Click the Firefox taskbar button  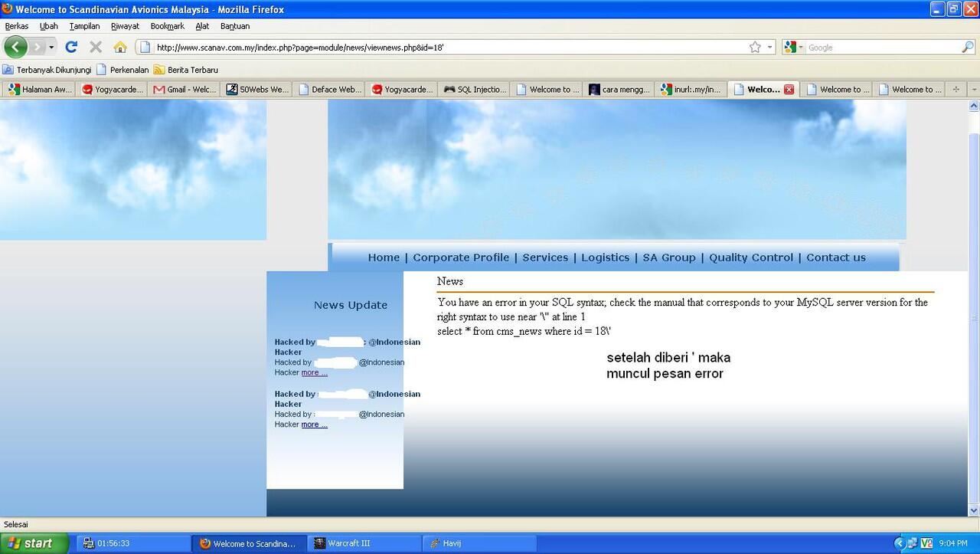click(x=249, y=543)
